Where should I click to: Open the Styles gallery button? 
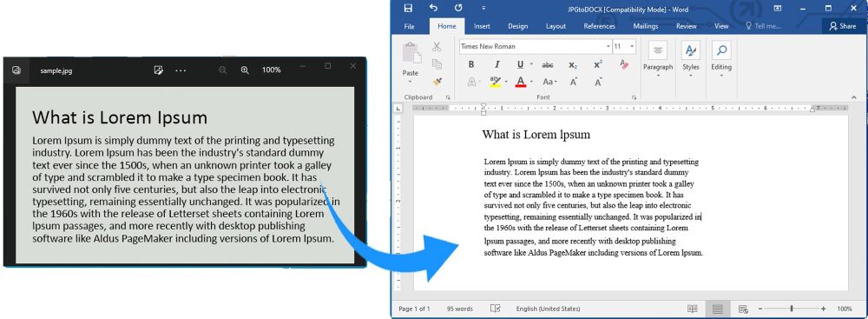click(690, 59)
